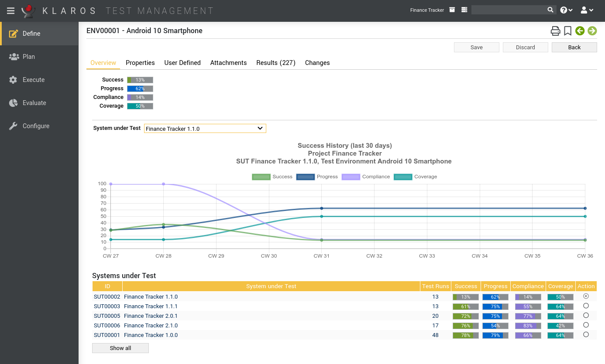This screenshot has width=605, height=364.
Task: Go to next environment green arrow
Action: (592, 31)
